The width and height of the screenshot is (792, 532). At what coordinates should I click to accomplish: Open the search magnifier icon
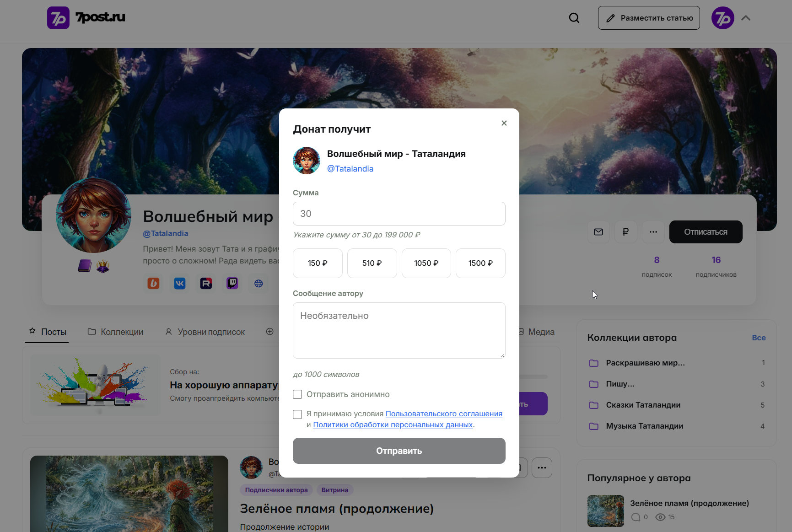(574, 18)
